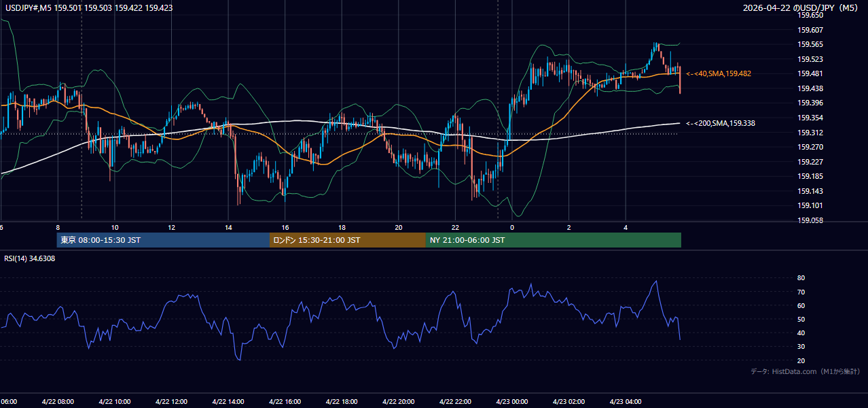Click RSI scale value 40
Image resolution: width=868 pixels, height=408 pixels.
801,333
